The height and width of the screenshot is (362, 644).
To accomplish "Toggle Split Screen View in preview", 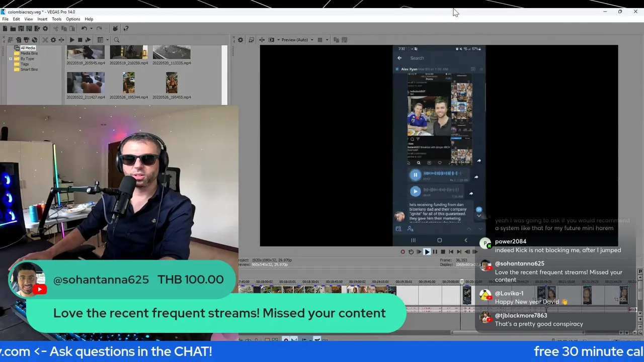I will [x=271, y=40].
